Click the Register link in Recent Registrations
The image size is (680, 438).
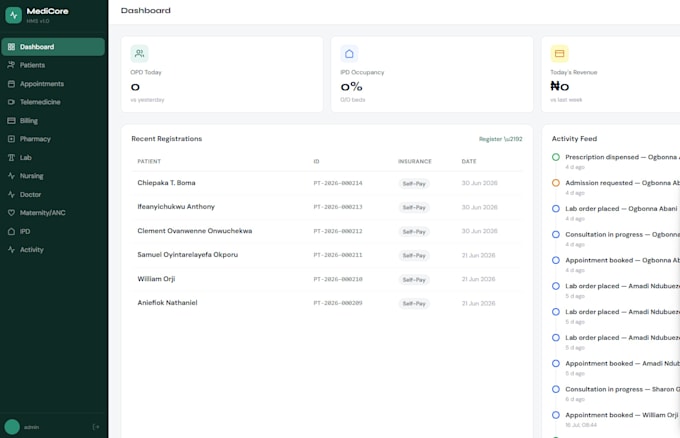pyautogui.click(x=500, y=139)
